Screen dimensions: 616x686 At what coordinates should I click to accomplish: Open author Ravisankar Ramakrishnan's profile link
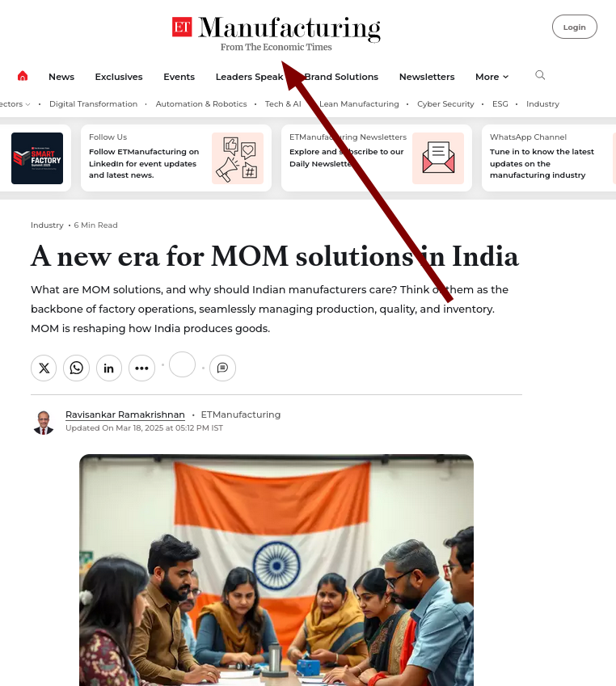pos(125,415)
